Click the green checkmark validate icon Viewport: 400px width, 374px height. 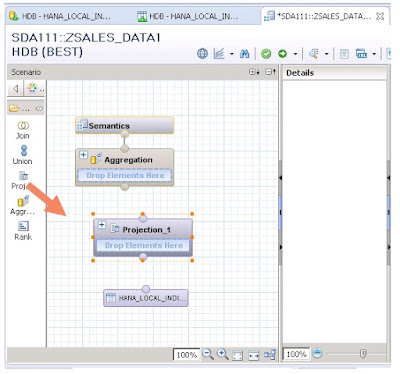pos(266,54)
